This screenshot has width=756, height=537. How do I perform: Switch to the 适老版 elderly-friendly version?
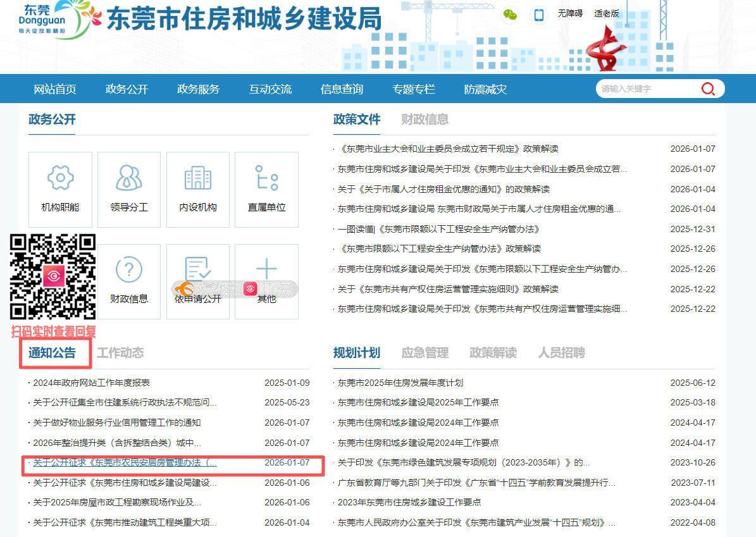(606, 13)
